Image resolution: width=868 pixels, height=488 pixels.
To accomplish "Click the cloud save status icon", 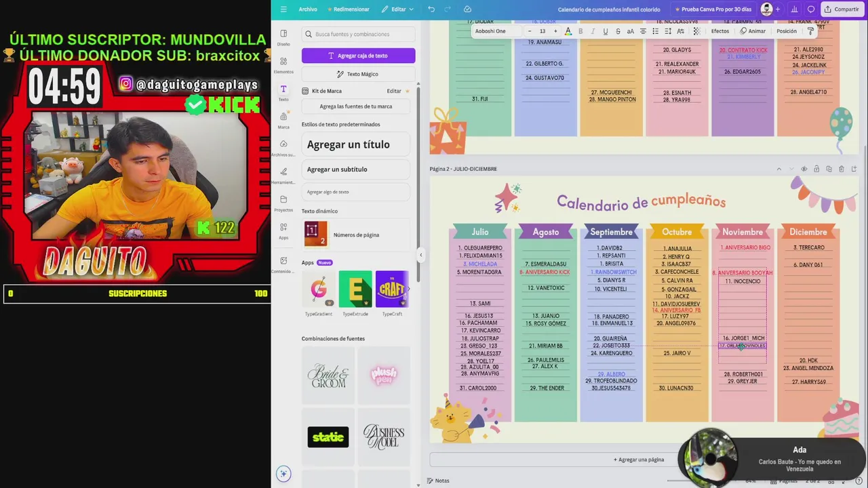I will (467, 9).
